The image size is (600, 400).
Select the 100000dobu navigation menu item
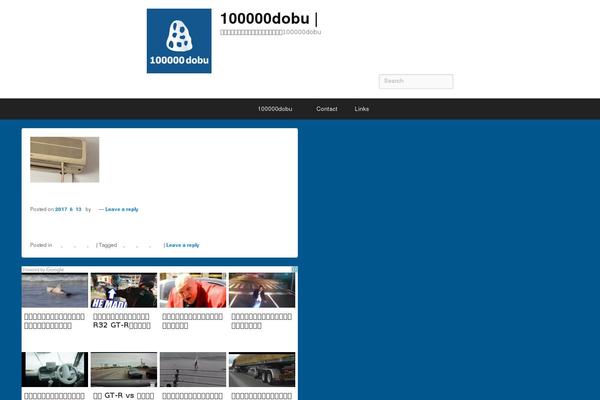tap(274, 109)
